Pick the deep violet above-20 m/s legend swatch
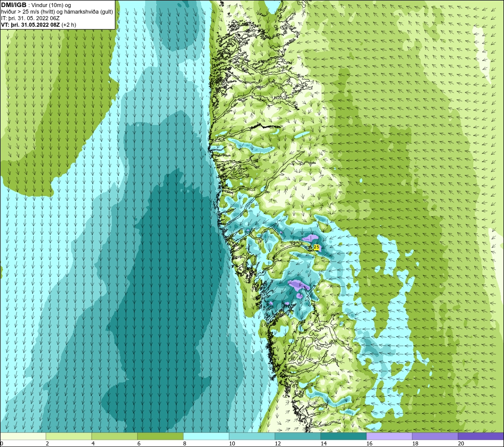 tap(480, 436)
